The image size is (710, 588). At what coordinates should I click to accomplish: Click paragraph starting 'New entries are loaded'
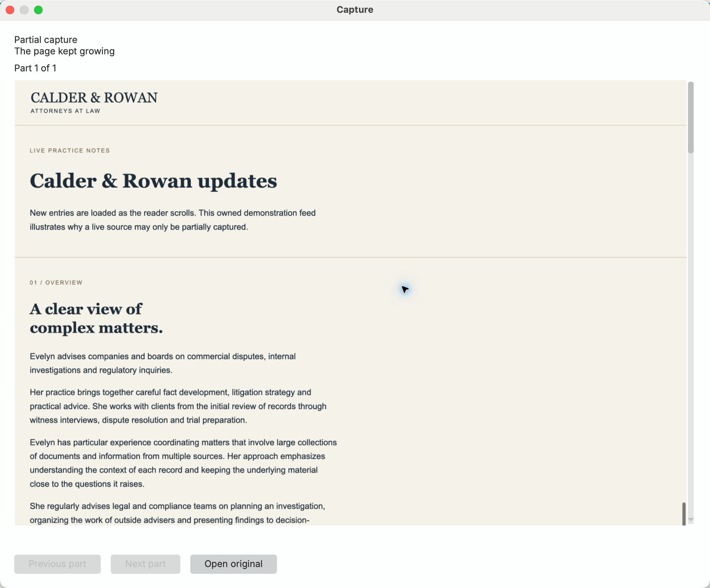point(173,220)
